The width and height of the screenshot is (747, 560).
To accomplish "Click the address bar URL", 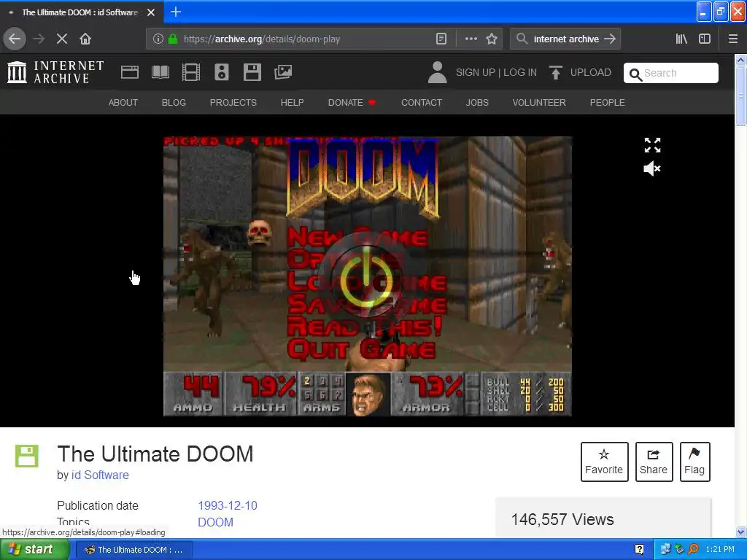I will 262,39.
